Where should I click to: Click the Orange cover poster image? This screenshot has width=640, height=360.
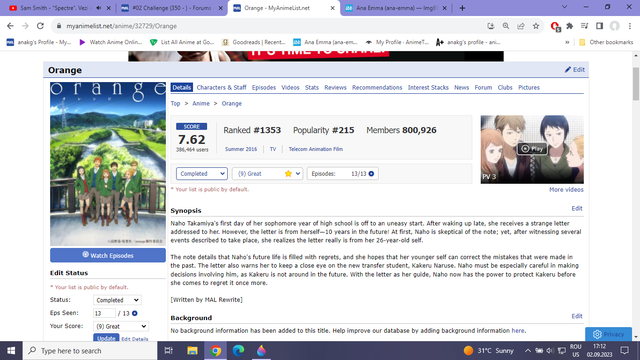pyautogui.click(x=108, y=164)
